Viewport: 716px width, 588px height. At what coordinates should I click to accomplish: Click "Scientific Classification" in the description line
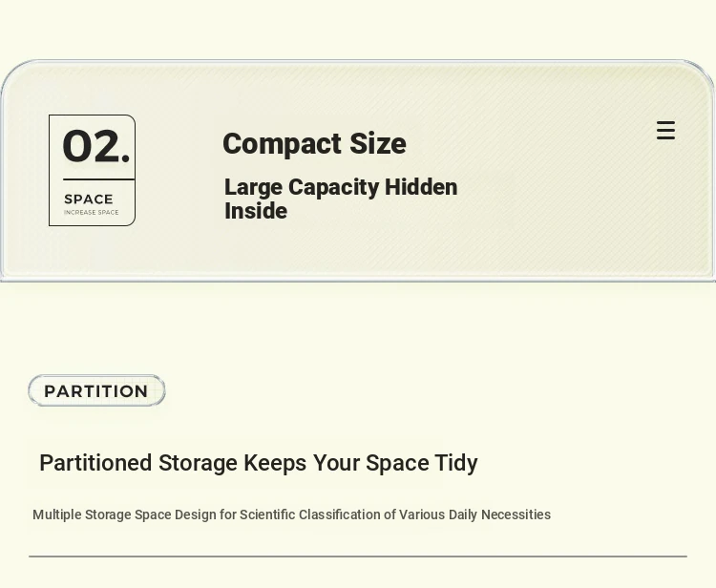[310, 514]
